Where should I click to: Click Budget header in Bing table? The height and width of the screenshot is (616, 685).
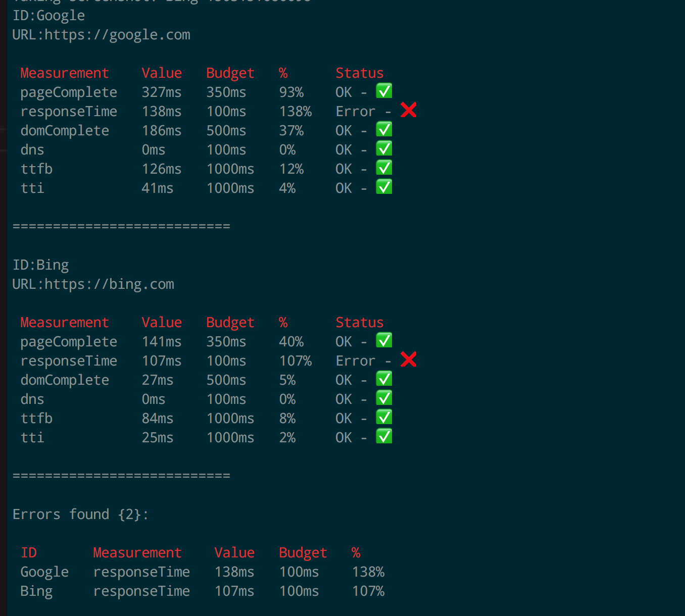click(230, 323)
